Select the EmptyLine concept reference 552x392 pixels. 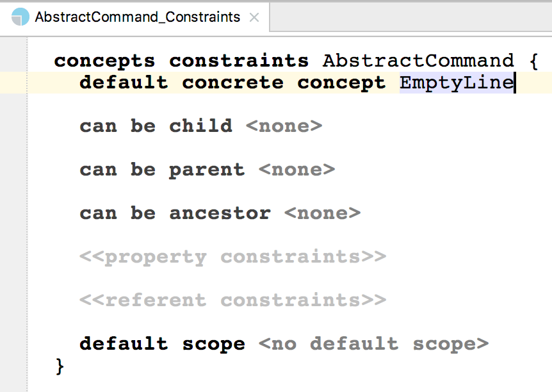[456, 83]
